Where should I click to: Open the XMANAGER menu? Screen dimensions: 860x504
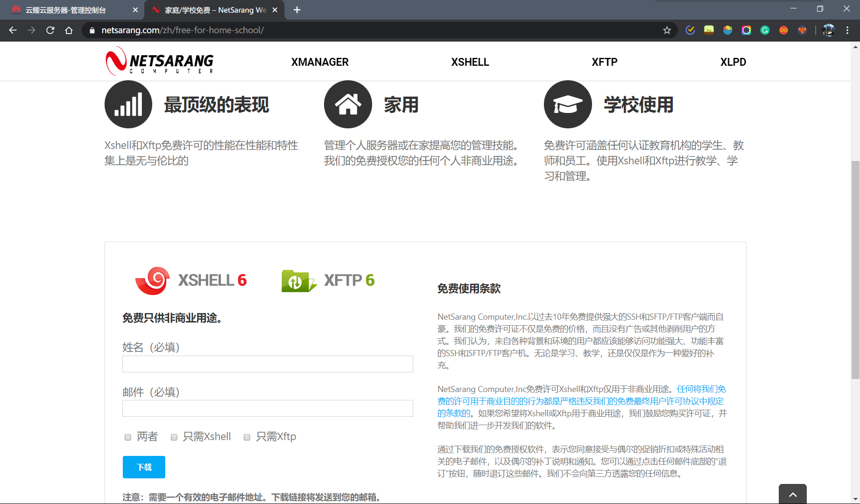[320, 62]
